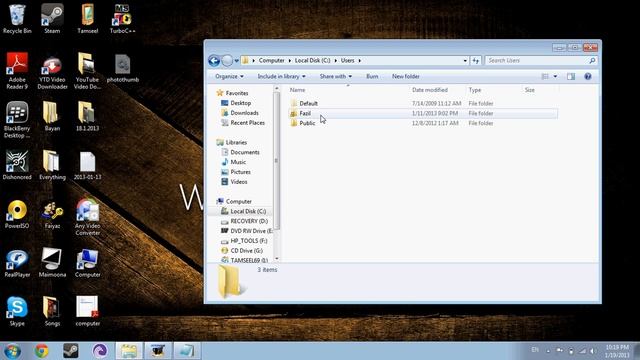Click Computer in the address breadcrumb
This screenshot has height=360, width=640.
coord(271,60)
